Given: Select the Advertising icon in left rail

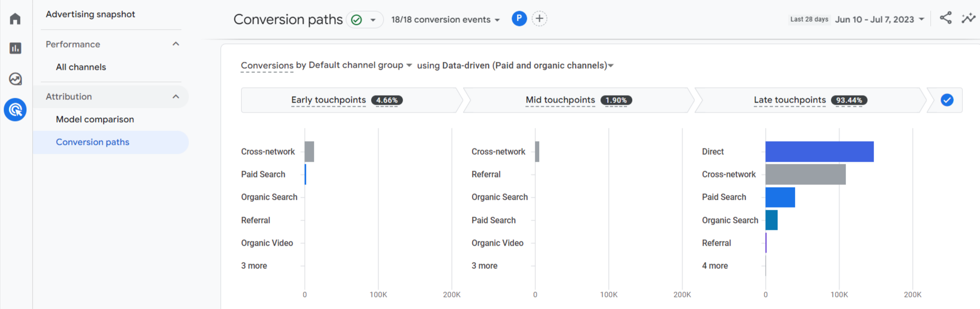Looking at the screenshot, I should pyautogui.click(x=15, y=110).
